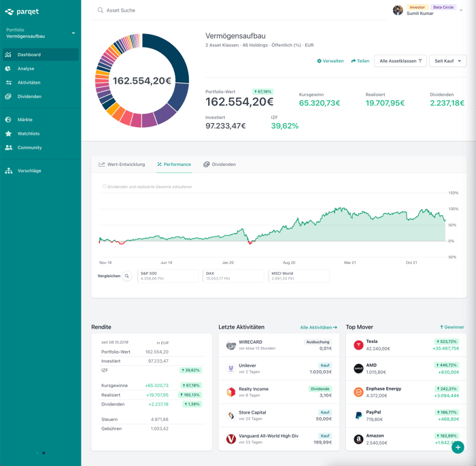Click the compare search magnifier icon
The width and height of the screenshot is (476, 466).
[x=127, y=276]
